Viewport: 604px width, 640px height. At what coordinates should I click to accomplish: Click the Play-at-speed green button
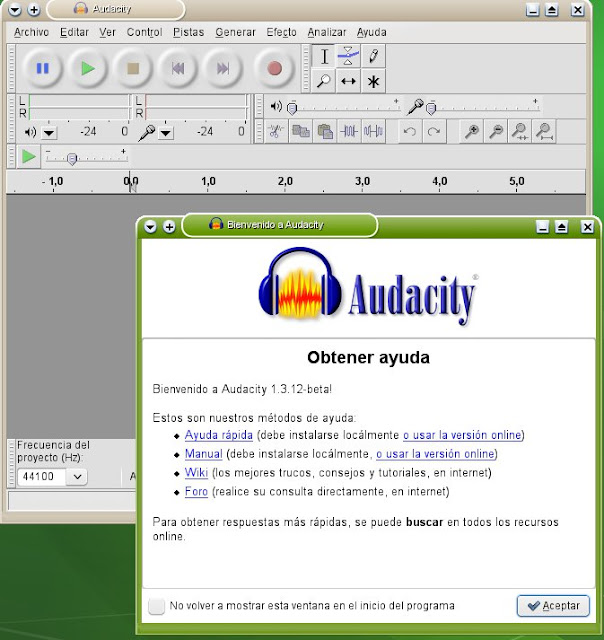[x=28, y=156]
